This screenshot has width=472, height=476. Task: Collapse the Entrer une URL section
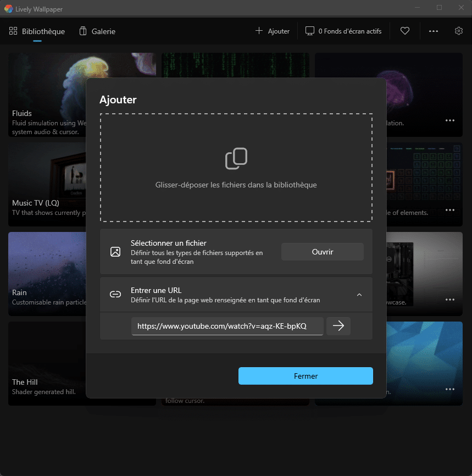(359, 295)
